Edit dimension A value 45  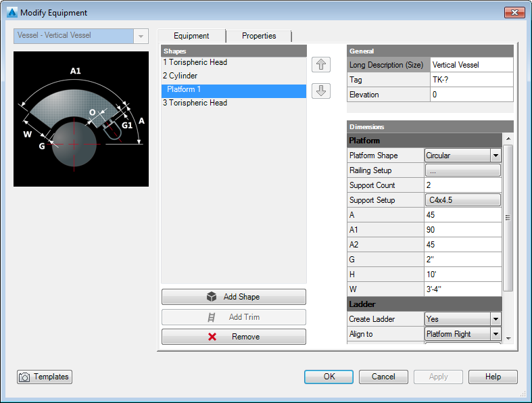(x=463, y=215)
